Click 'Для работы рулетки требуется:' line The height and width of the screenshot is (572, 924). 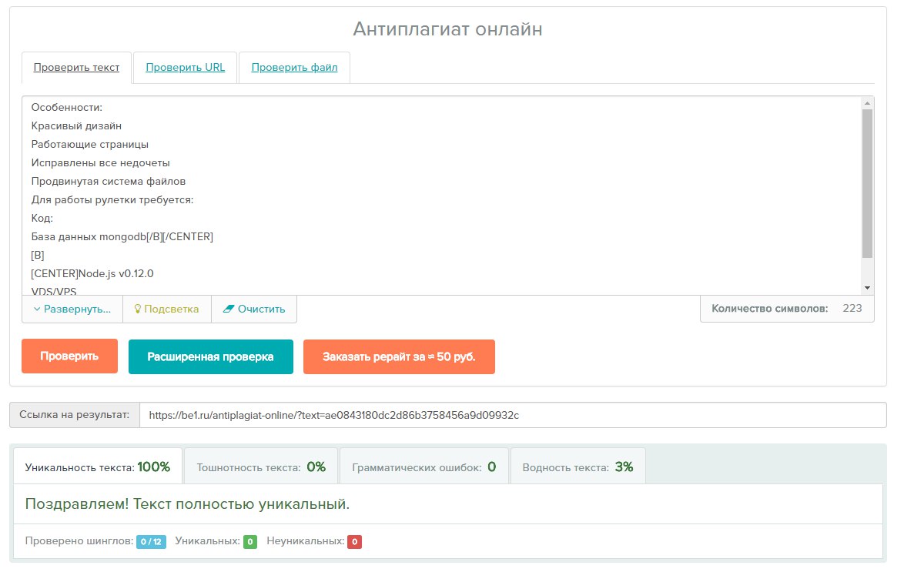tap(112, 199)
